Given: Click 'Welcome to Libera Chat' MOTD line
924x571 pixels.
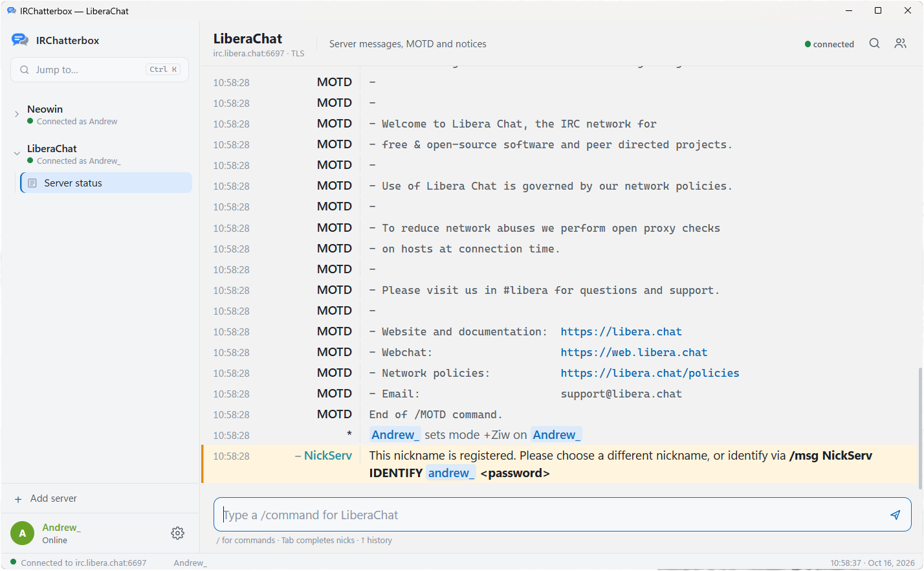Looking at the screenshot, I should [513, 124].
